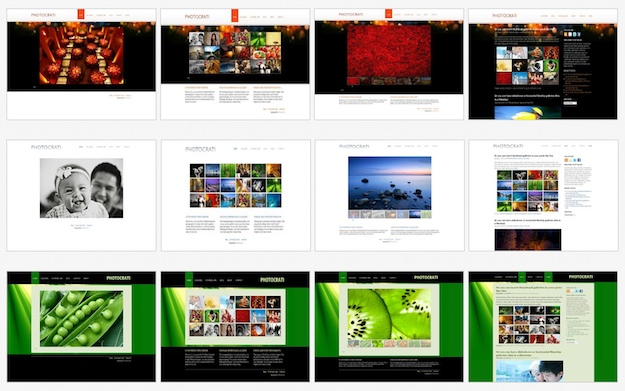The width and height of the screenshot is (625, 391).
Task: Open the kiwi slice green theme preview
Action: [x=389, y=327]
